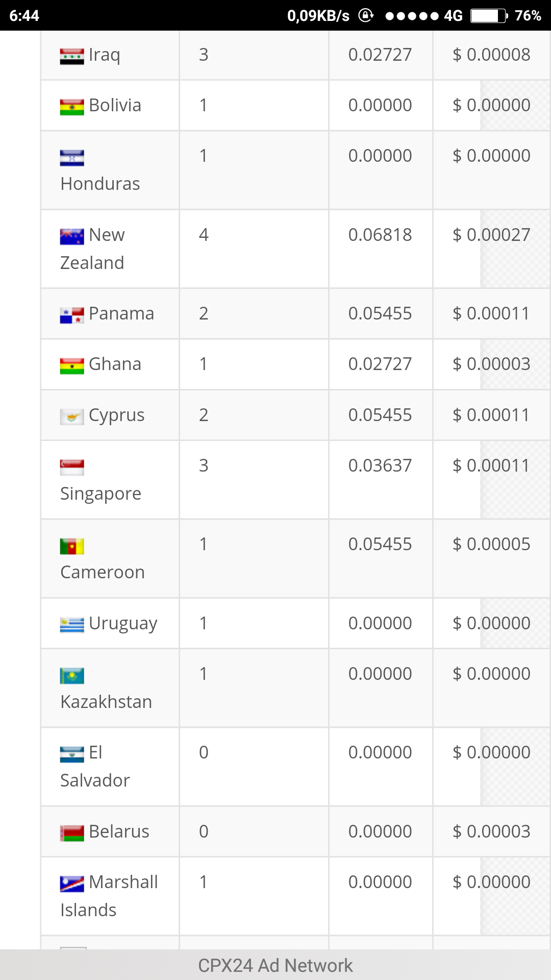Select the New Zealand earnings value $ 0.00027
Viewport: 551px width, 980px height.
click(x=491, y=235)
